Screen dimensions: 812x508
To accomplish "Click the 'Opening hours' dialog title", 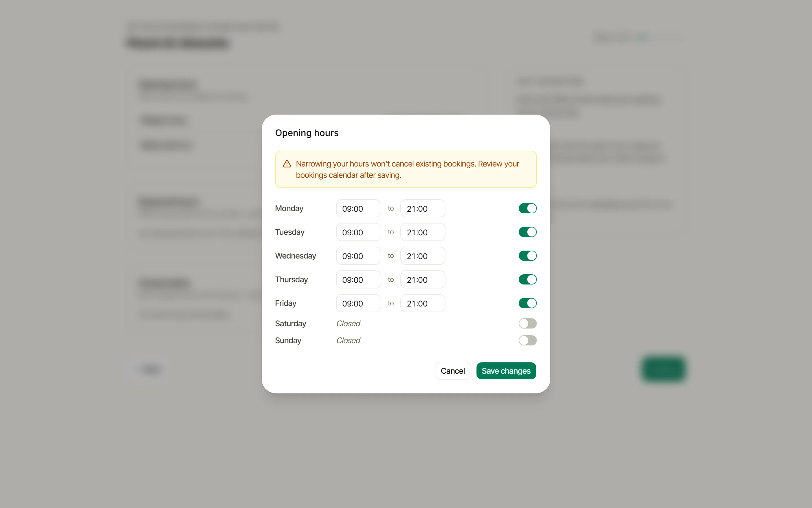I will point(307,133).
